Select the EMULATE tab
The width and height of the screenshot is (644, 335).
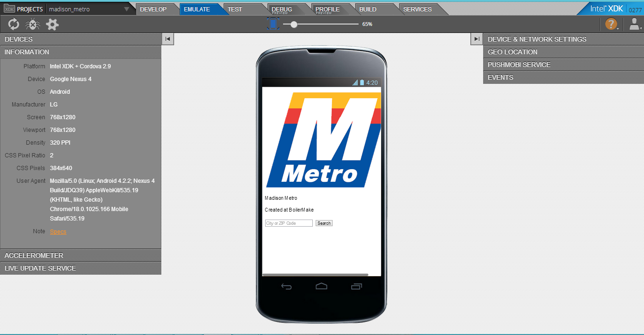[197, 9]
